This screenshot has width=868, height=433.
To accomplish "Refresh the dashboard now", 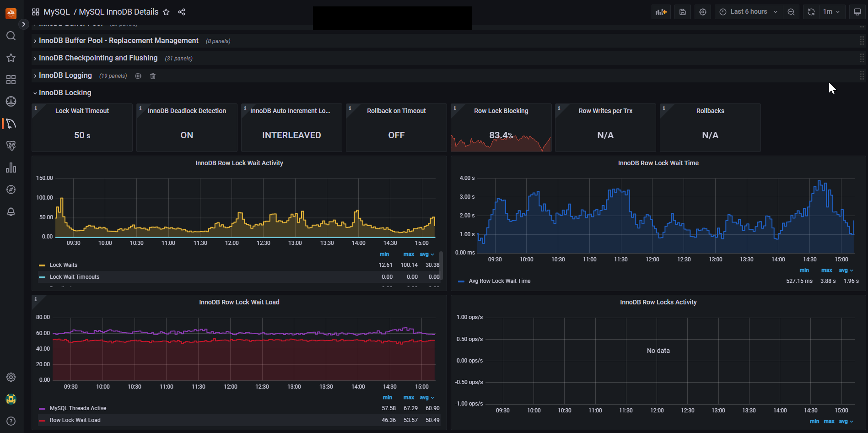I will pyautogui.click(x=811, y=12).
